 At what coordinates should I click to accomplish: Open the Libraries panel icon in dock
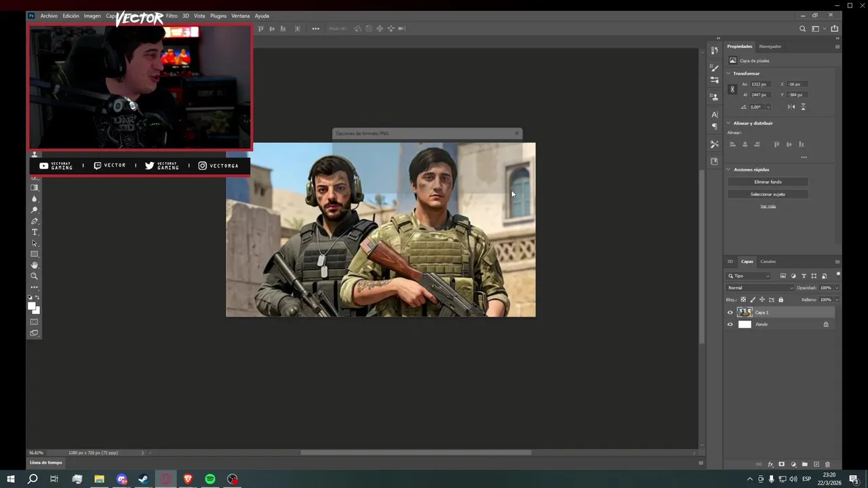point(714,161)
